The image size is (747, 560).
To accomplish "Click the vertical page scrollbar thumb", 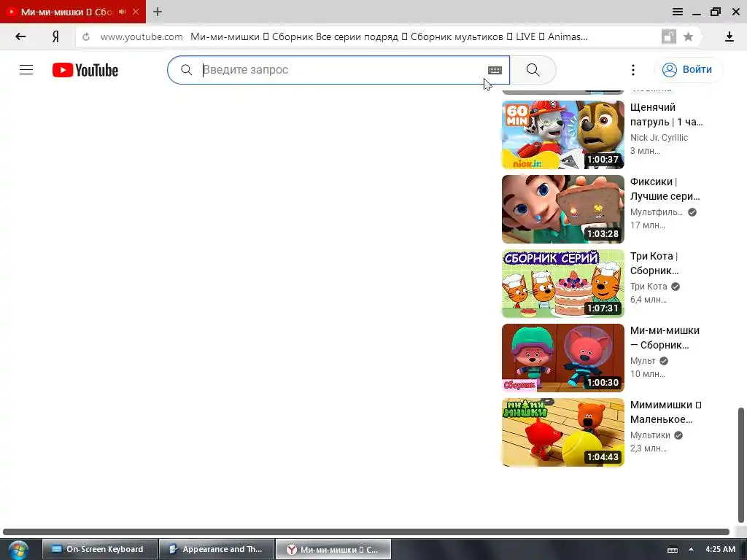I will [x=741, y=464].
